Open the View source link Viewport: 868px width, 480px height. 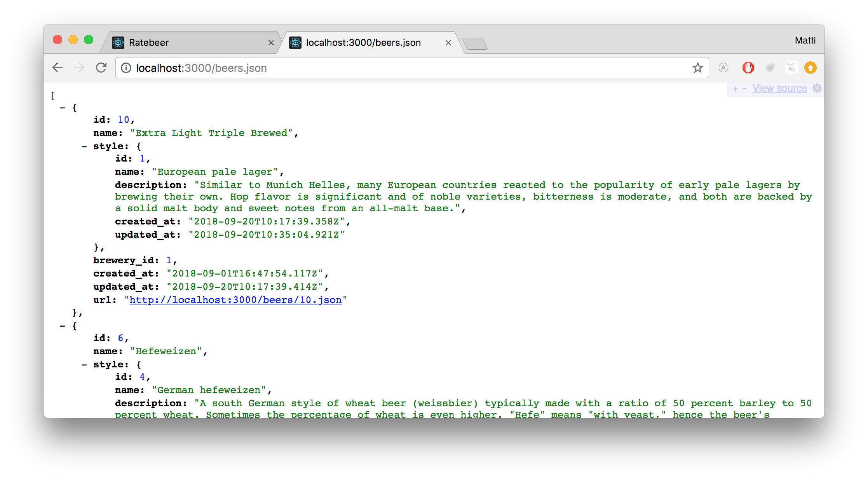pyautogui.click(x=779, y=89)
